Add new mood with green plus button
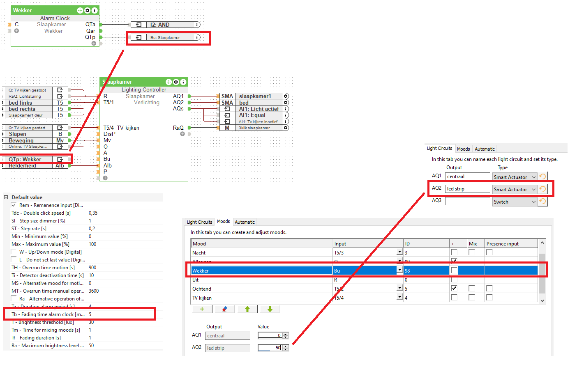 point(202,309)
